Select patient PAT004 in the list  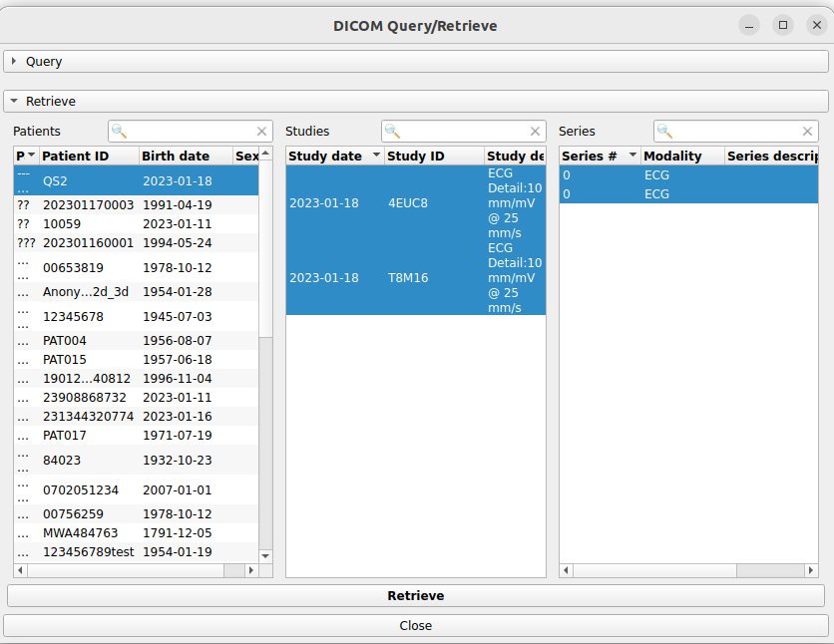[x=65, y=341]
